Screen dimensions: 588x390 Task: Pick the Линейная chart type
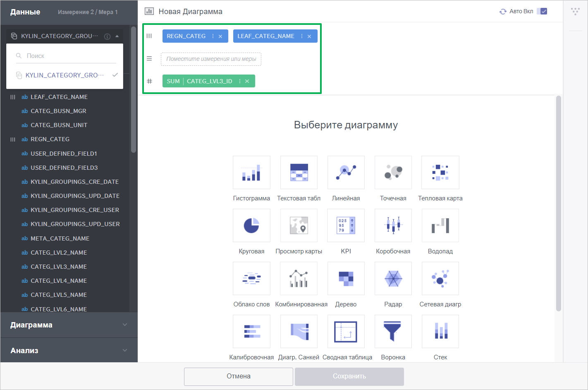point(346,173)
